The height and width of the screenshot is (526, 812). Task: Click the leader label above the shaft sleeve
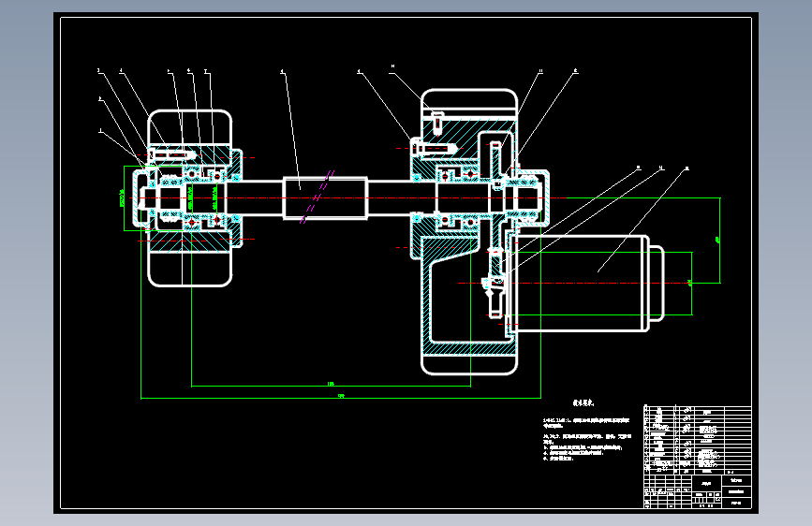pos(282,71)
